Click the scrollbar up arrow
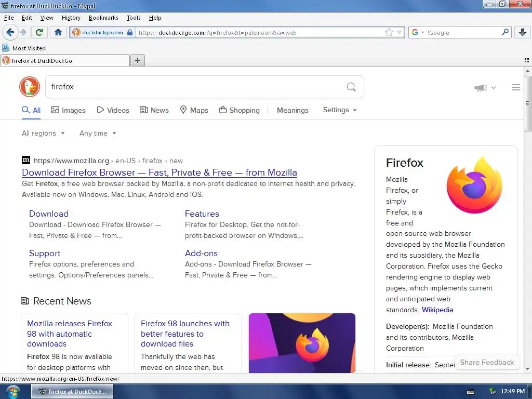The height and width of the screenshot is (399, 532). 527,71
